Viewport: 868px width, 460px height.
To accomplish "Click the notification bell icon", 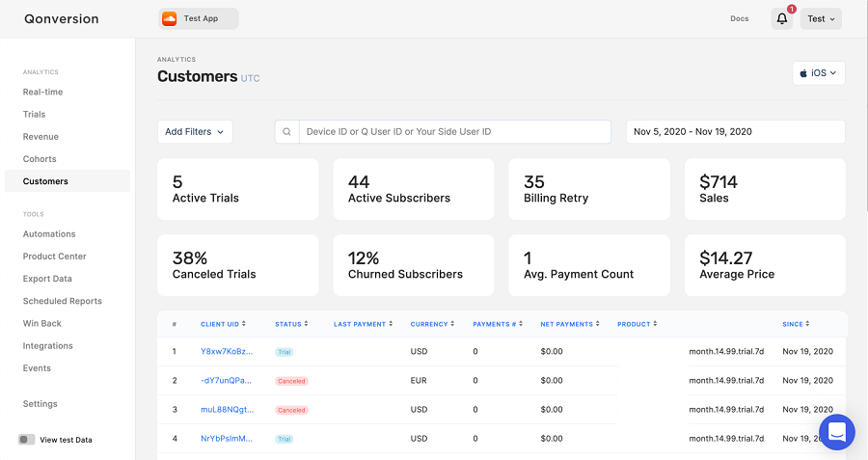I will click(x=781, y=19).
